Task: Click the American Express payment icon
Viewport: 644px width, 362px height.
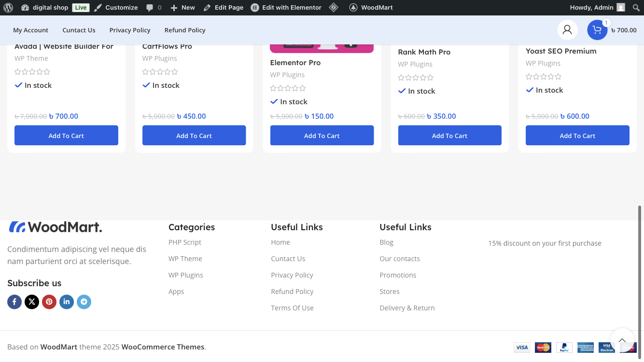Action: click(x=586, y=347)
